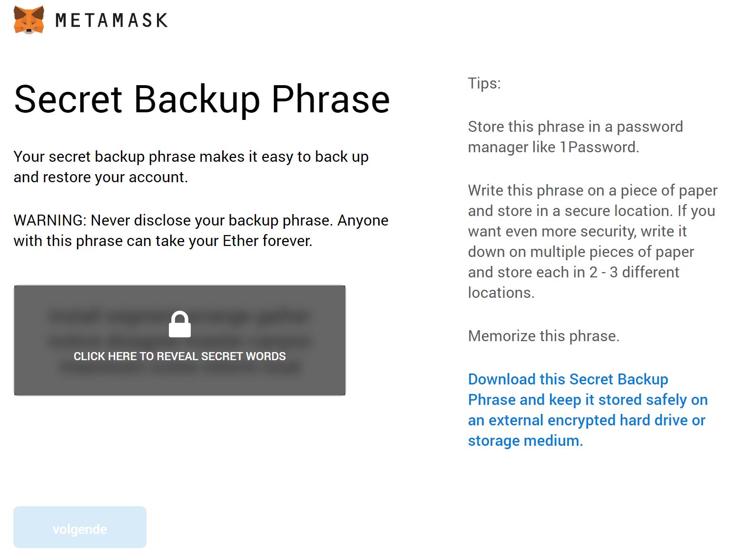
Task: Click the word "locations." in tips
Action: click(x=501, y=293)
